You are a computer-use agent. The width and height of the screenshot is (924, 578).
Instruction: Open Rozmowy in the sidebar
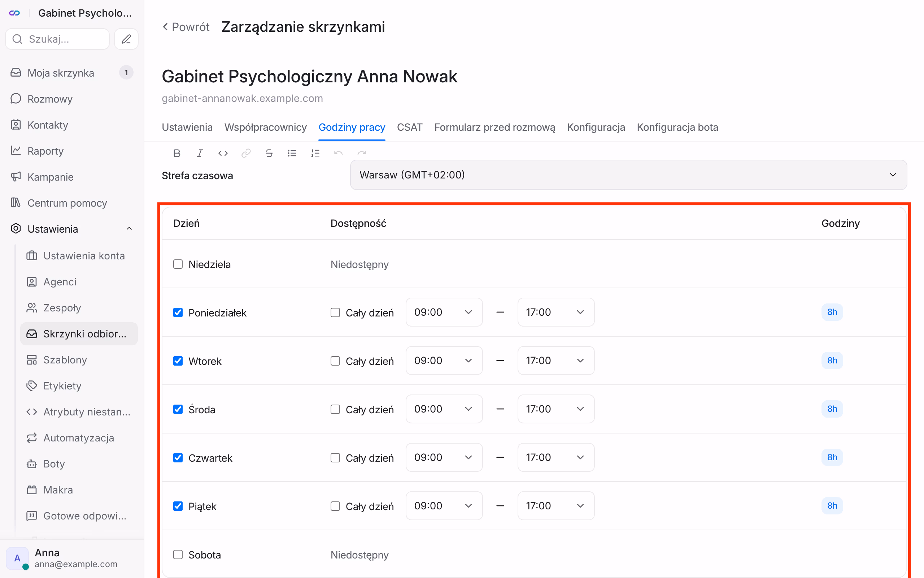coord(72,99)
